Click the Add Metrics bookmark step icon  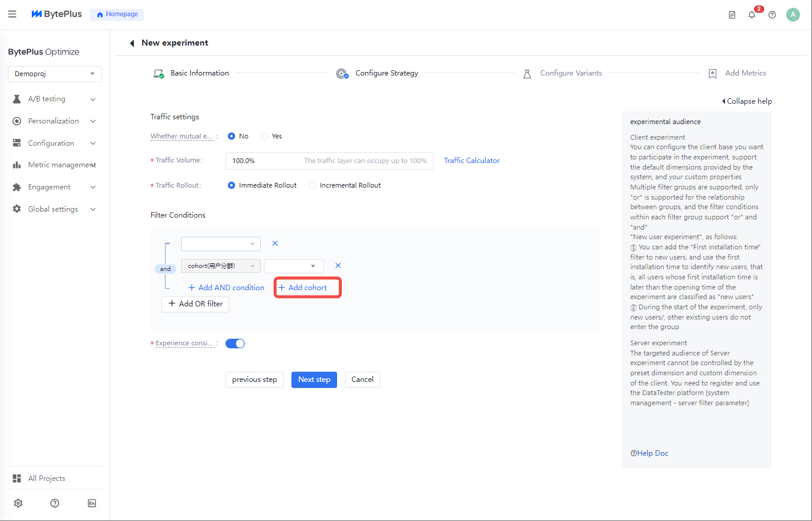712,74
